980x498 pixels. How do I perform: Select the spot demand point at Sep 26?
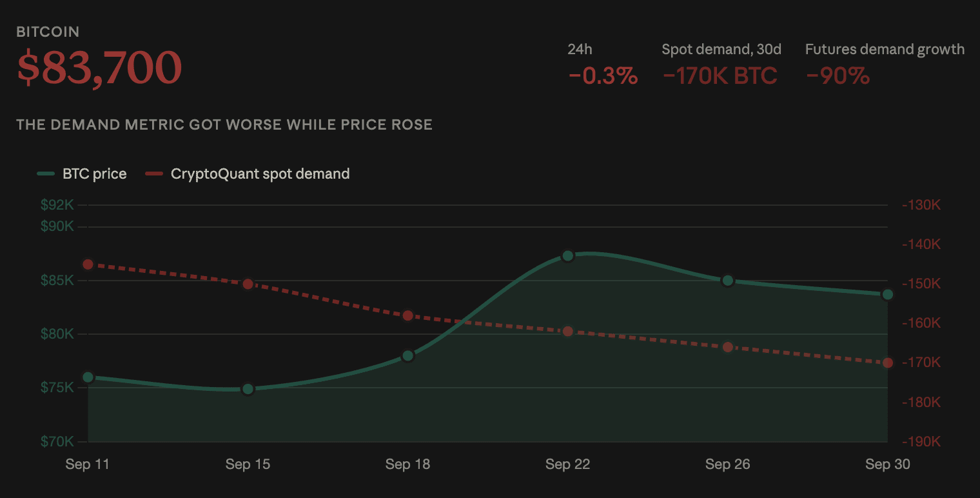coord(728,347)
